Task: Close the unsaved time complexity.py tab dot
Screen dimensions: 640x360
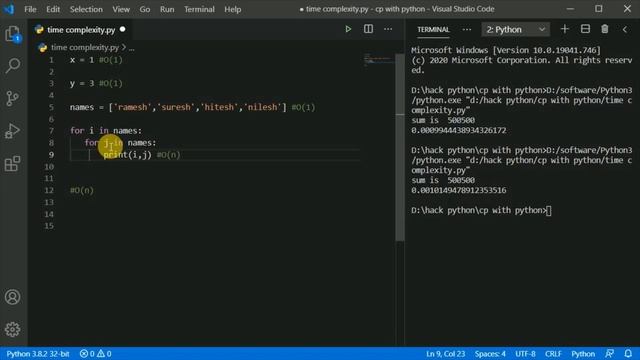Action: pos(122,29)
